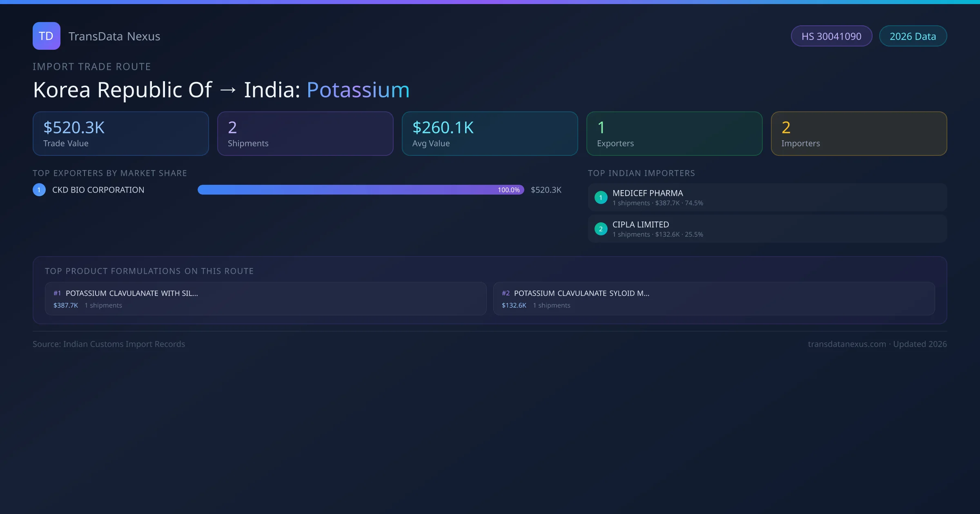Toggle the Shipments stat card
The width and height of the screenshot is (980, 514).
305,133
